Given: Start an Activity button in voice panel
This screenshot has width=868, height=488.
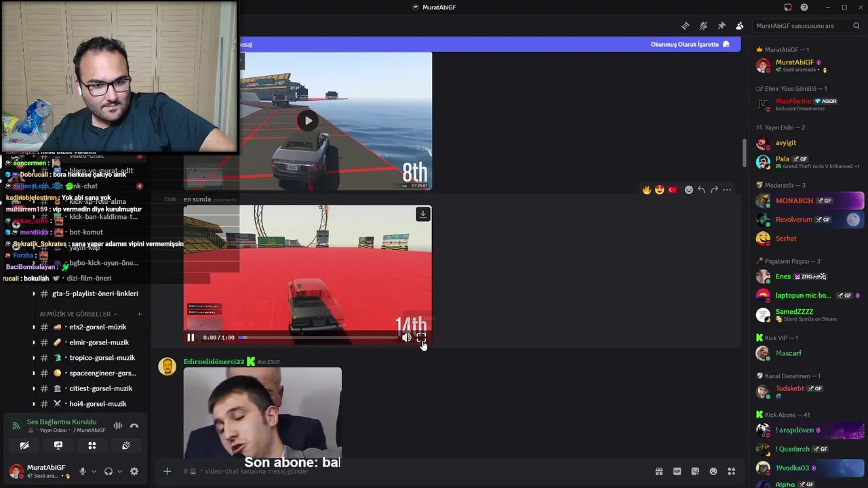Looking at the screenshot, I should [92, 445].
